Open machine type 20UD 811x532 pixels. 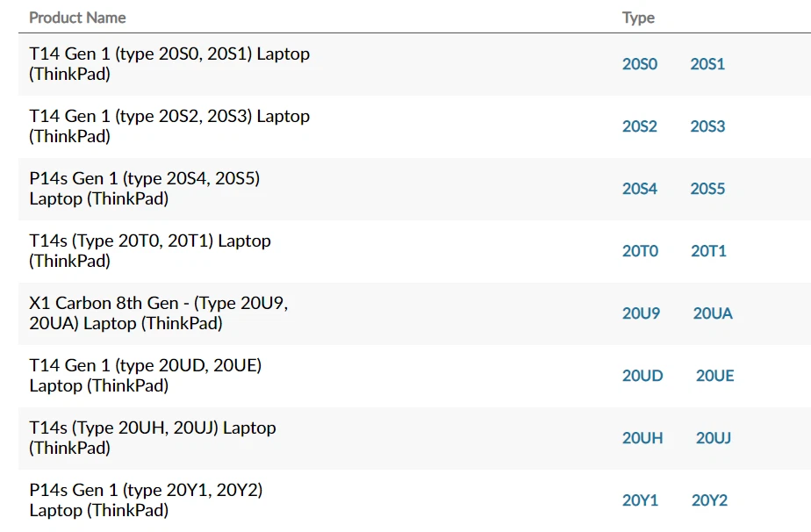[x=642, y=376]
